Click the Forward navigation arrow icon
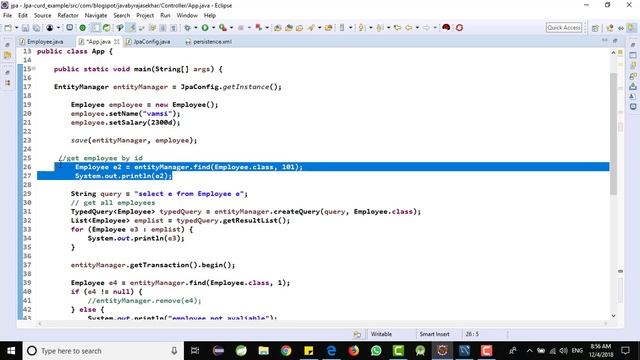The height and width of the screenshot is (360, 640). pyautogui.click(x=426, y=28)
